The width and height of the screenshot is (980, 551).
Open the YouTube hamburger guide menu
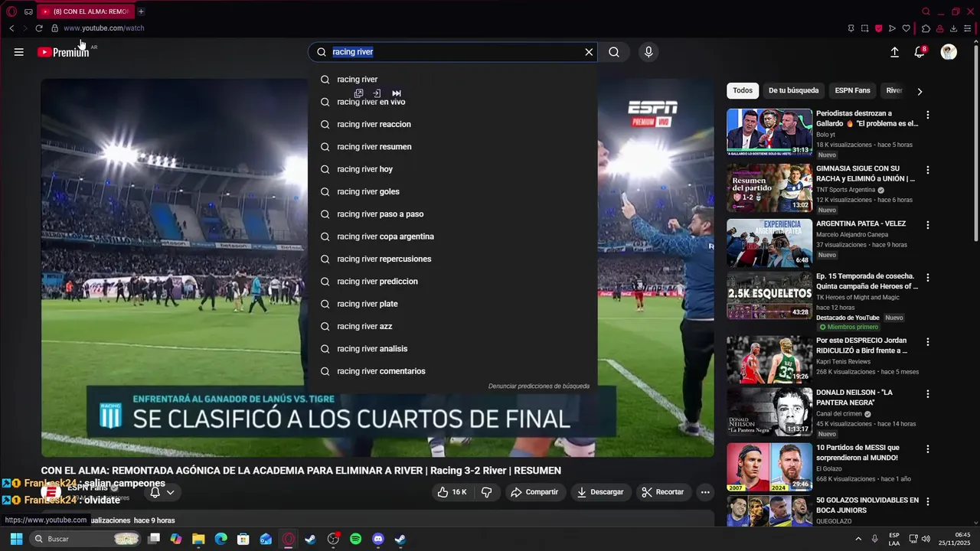coord(18,52)
